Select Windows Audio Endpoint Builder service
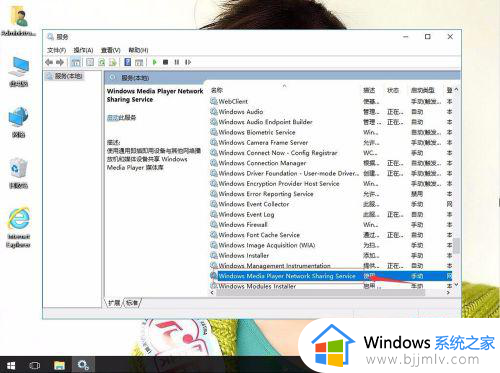Screen dimensions: 500x373 click(330, 122)
